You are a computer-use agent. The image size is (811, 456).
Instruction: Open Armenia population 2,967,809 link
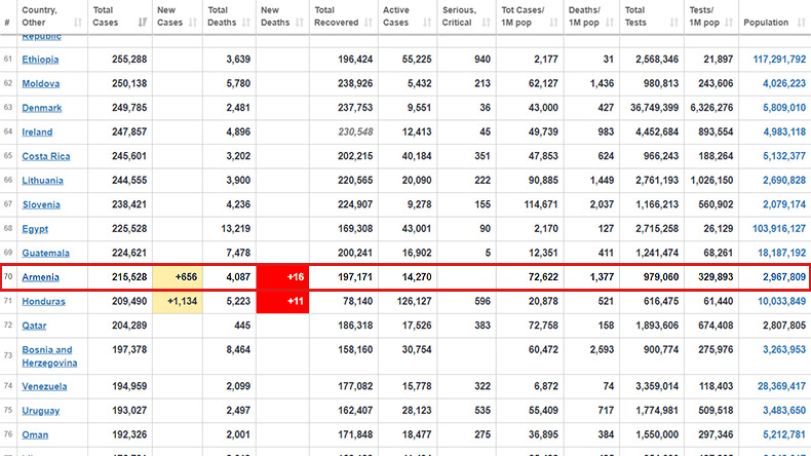pyautogui.click(x=784, y=277)
